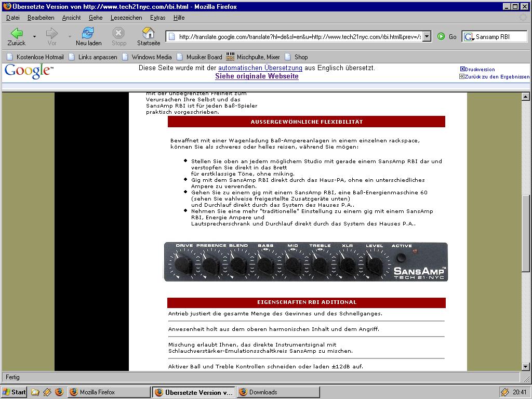The width and height of the screenshot is (532, 399).
Task: Click the Firefox icon in the title bar
Action: [x=7, y=6]
